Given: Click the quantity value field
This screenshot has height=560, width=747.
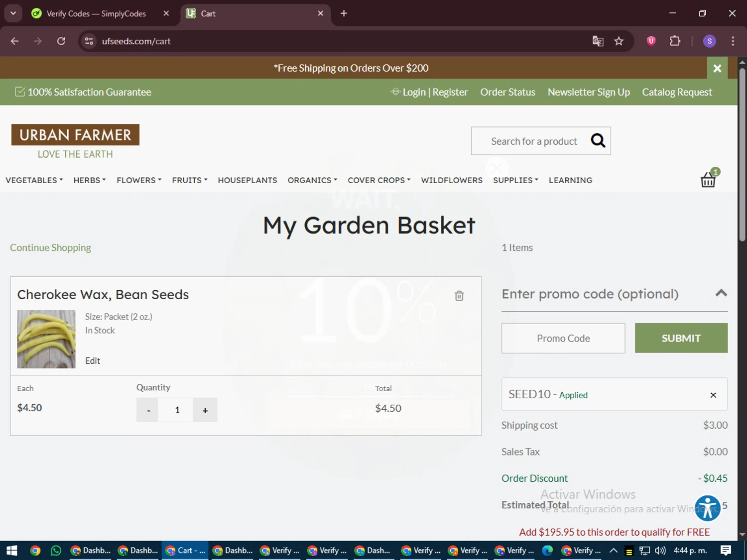Looking at the screenshot, I should click(x=176, y=410).
